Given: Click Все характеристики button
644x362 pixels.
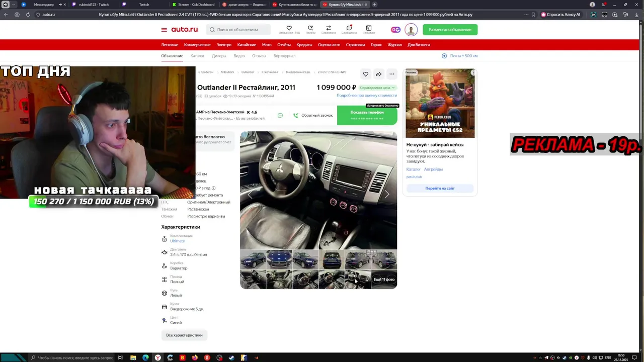Looking at the screenshot, I should pyautogui.click(x=184, y=335).
